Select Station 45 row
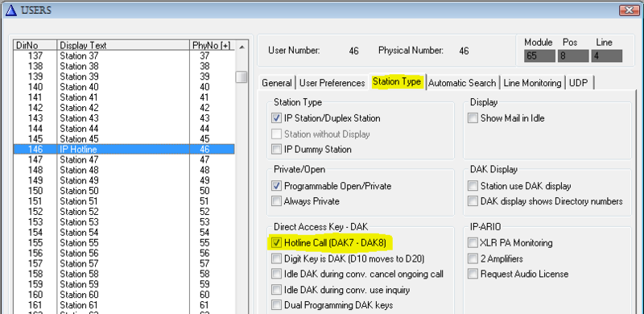 click(124, 139)
